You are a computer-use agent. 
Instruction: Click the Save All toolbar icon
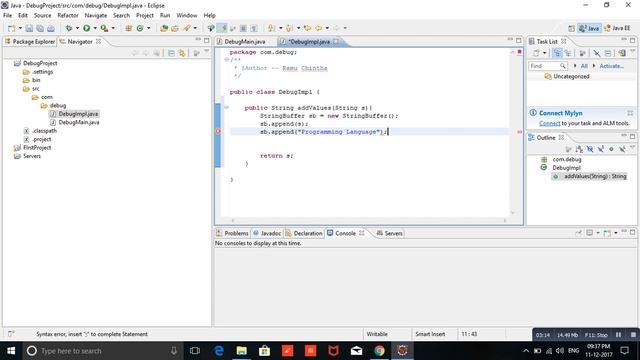click(40, 28)
